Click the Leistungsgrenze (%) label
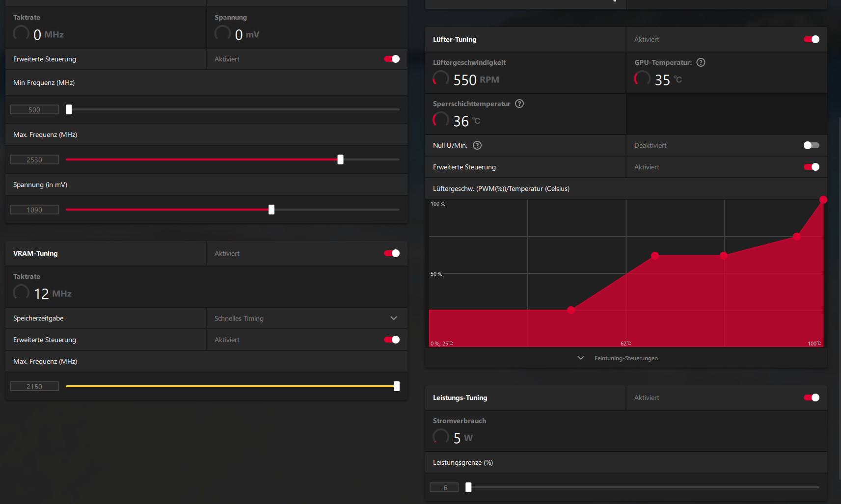 click(x=463, y=462)
